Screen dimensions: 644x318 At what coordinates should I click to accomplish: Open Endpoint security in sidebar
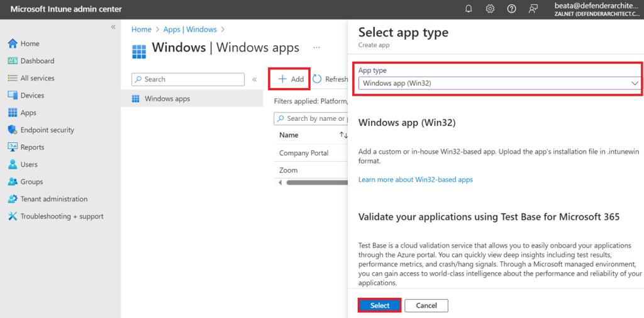click(x=47, y=130)
